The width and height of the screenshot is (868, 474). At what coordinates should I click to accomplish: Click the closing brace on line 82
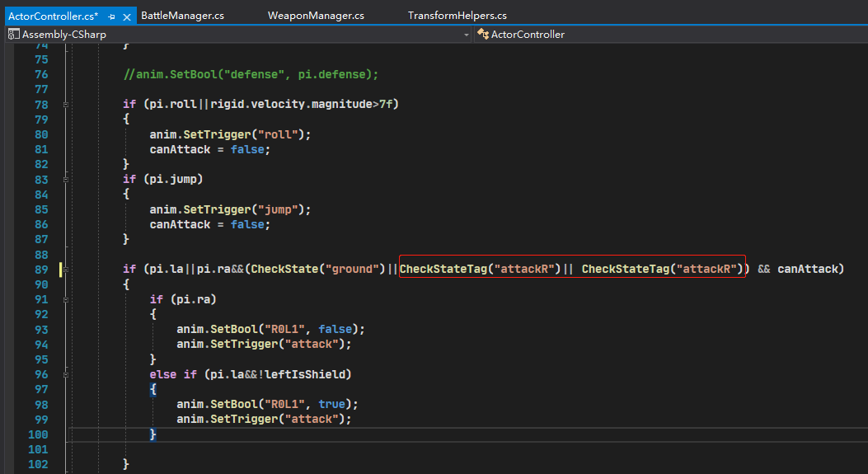click(x=125, y=164)
